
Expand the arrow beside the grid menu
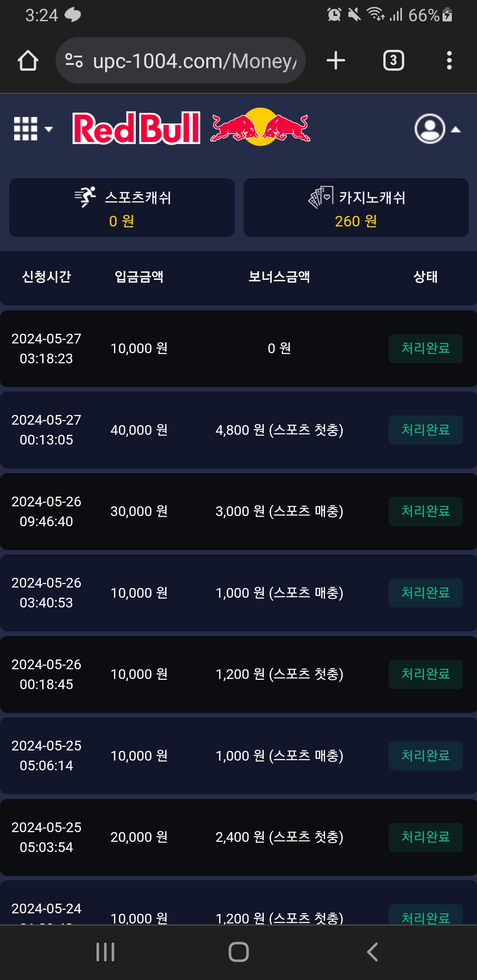[49, 129]
